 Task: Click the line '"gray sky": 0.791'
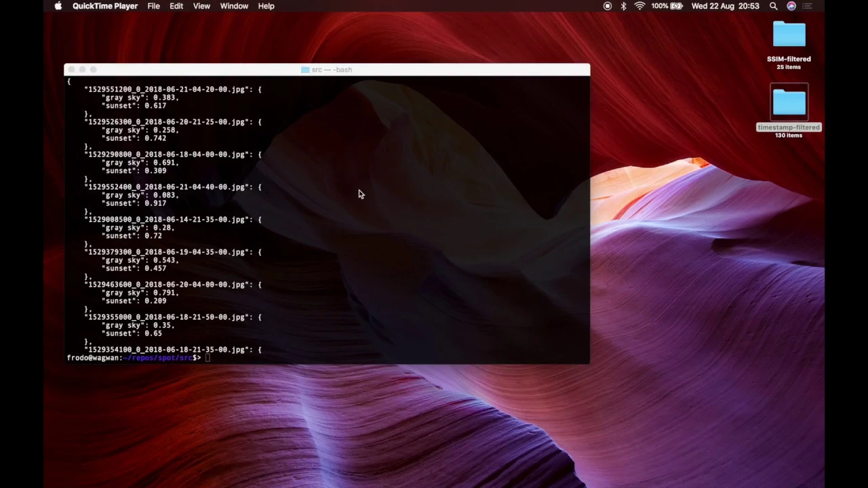click(x=140, y=293)
